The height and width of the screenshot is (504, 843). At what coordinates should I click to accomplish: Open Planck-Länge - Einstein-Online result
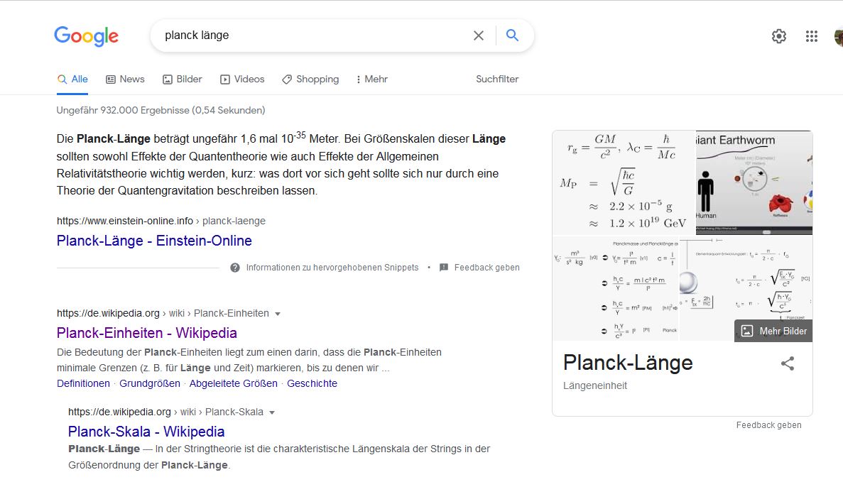154,241
